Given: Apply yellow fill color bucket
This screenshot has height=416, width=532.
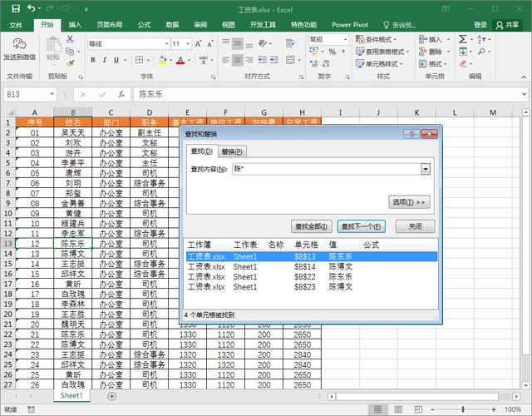Looking at the screenshot, I should coord(163,60).
